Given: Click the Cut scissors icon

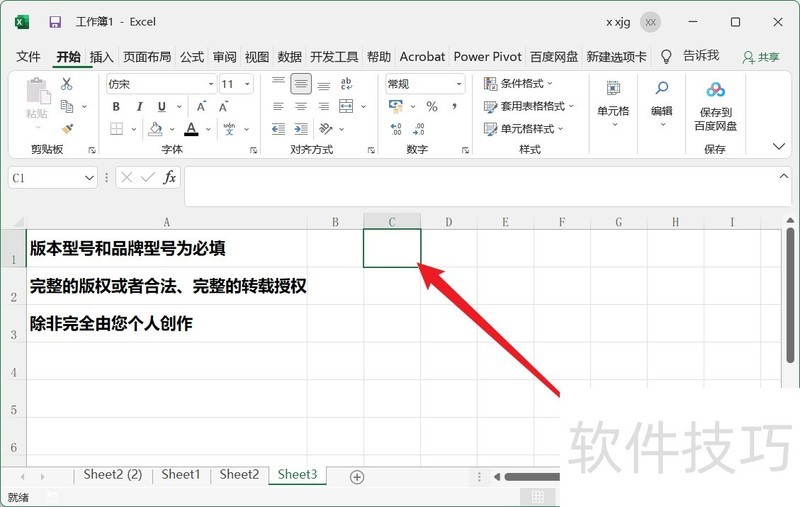Looking at the screenshot, I should tap(67, 85).
